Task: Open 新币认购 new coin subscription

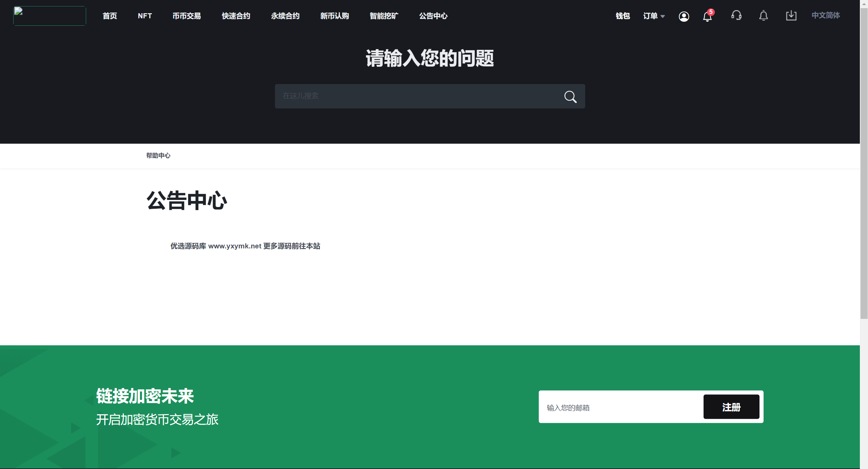Action: [x=335, y=16]
